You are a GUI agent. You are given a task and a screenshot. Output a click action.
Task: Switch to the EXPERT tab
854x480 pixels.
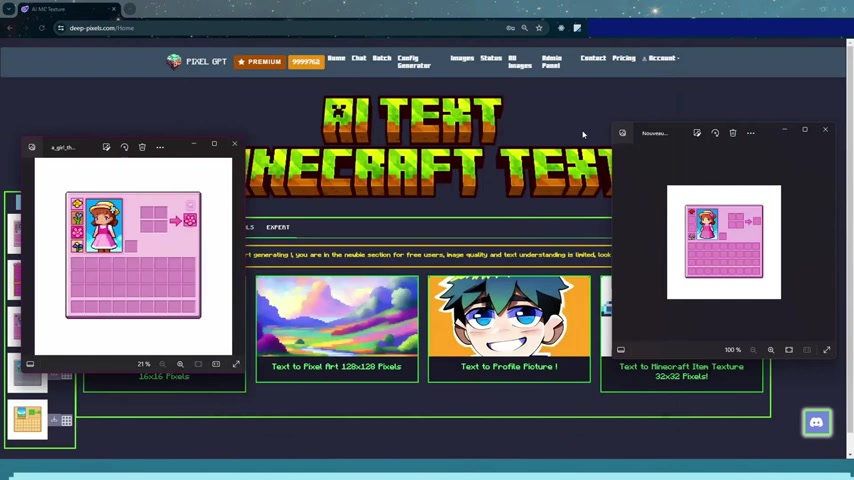tap(278, 227)
